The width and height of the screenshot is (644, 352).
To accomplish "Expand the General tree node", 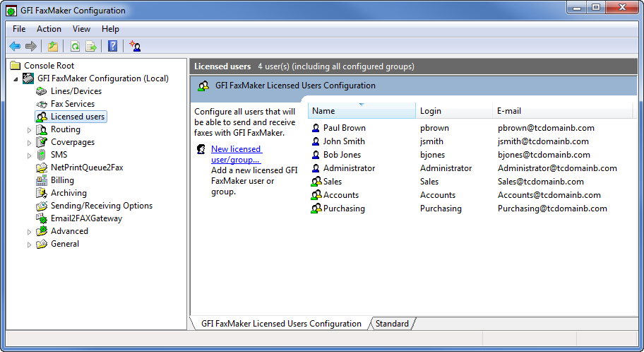I will coord(29,245).
